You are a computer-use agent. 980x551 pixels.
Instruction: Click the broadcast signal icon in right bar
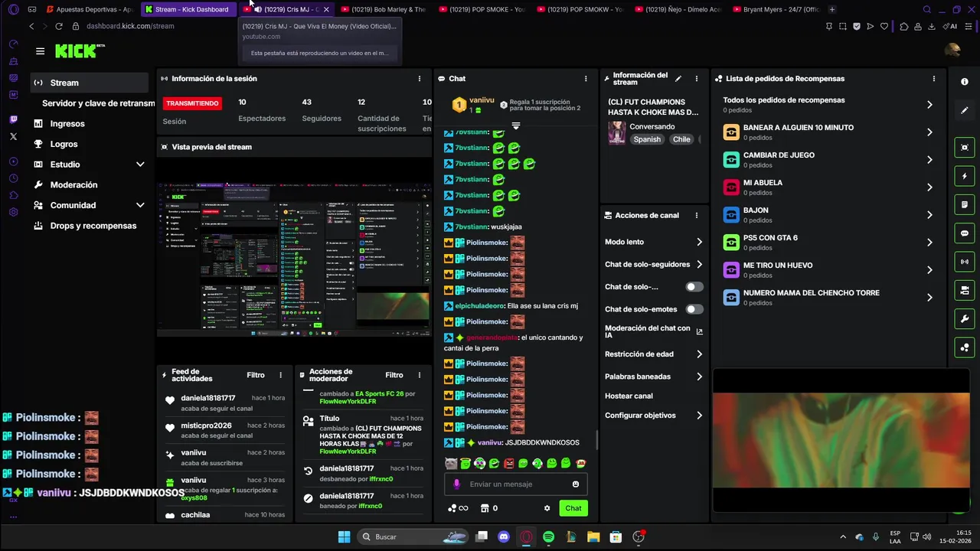pyautogui.click(x=965, y=262)
